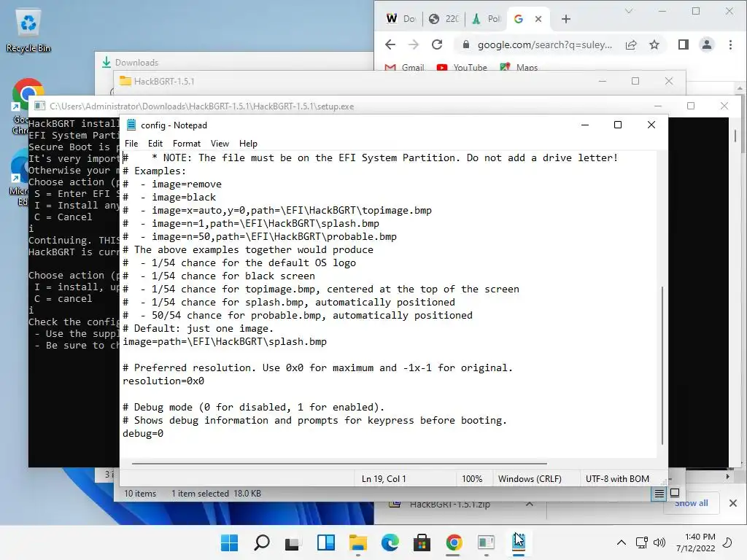Reload the Chrome page
This screenshot has height=560, width=747.
[437, 44]
